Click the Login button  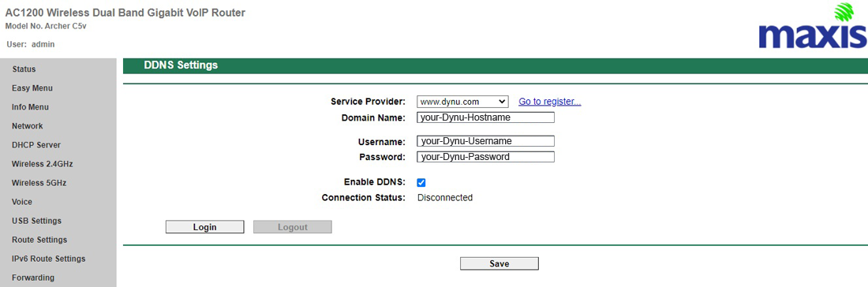coord(205,227)
